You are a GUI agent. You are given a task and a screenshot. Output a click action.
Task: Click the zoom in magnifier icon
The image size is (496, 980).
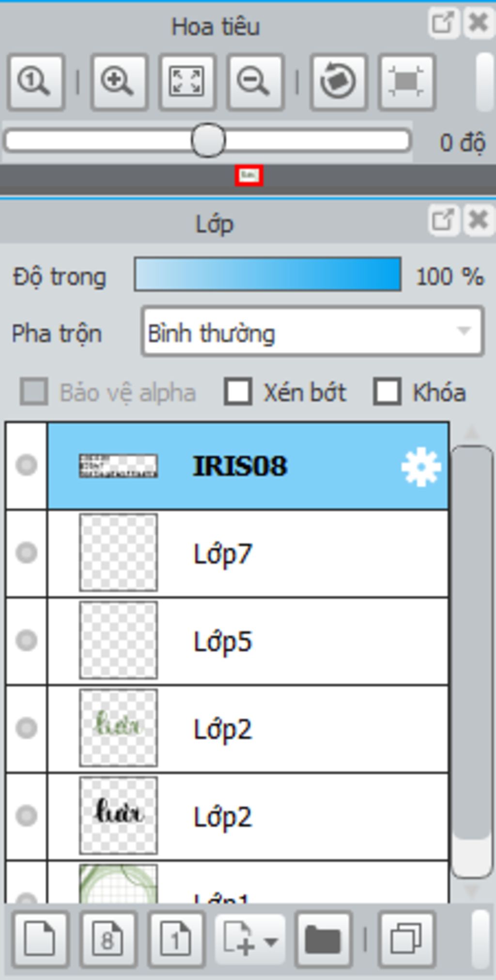pyautogui.click(x=119, y=82)
